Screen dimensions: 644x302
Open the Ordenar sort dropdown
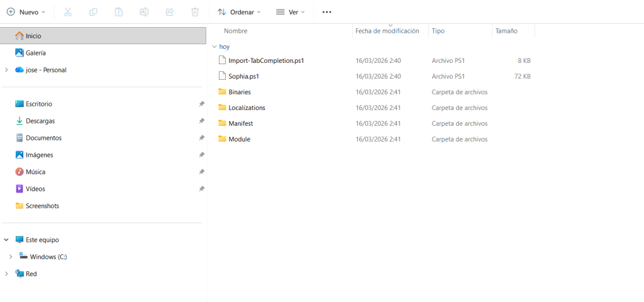pos(239,12)
